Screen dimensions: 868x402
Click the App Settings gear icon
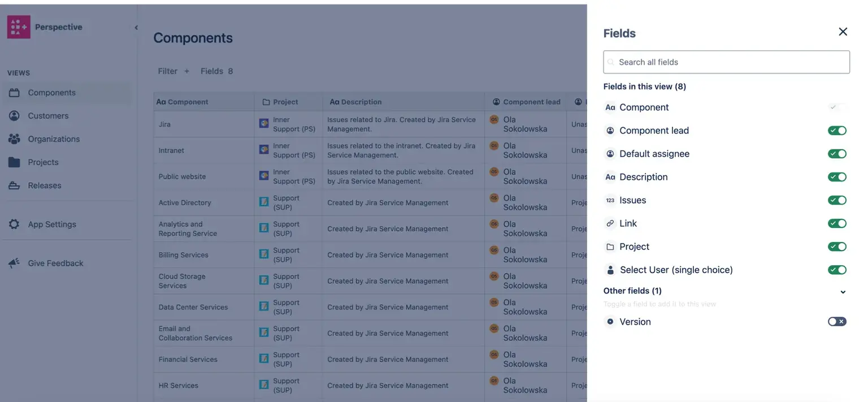coord(14,224)
